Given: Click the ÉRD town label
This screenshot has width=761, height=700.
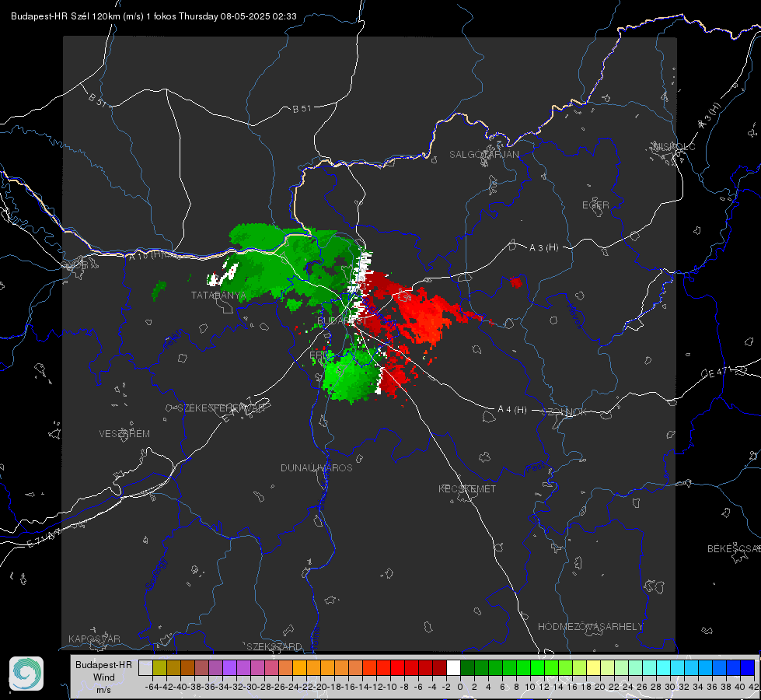Looking at the screenshot, I should pos(319,355).
